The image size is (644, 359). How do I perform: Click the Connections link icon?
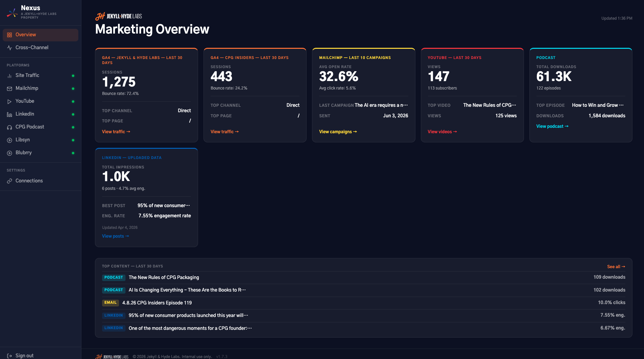[9, 181]
